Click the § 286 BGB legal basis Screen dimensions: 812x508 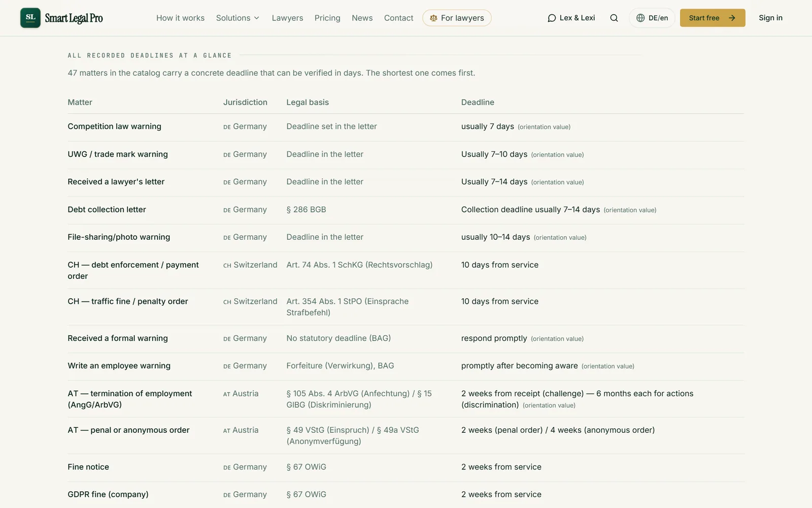click(306, 209)
